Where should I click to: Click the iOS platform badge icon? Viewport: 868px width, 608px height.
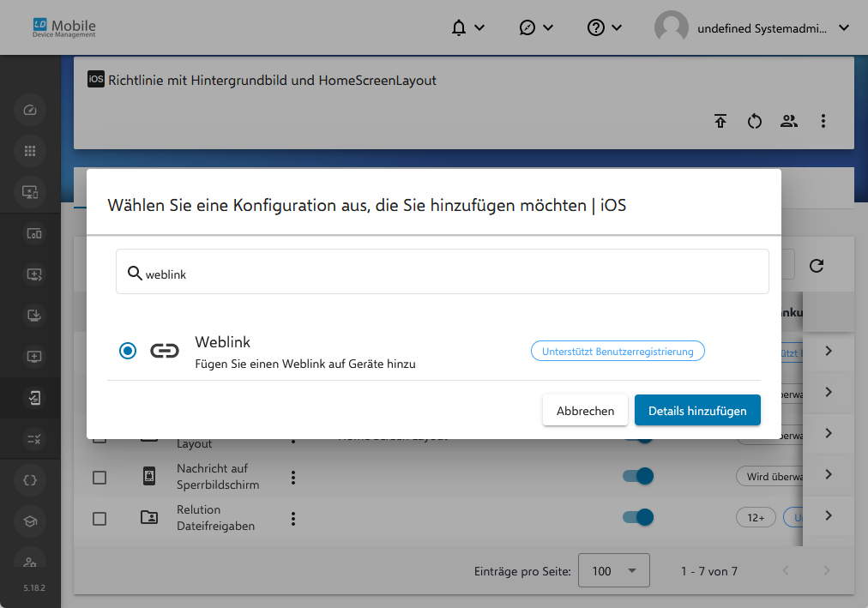pos(96,79)
